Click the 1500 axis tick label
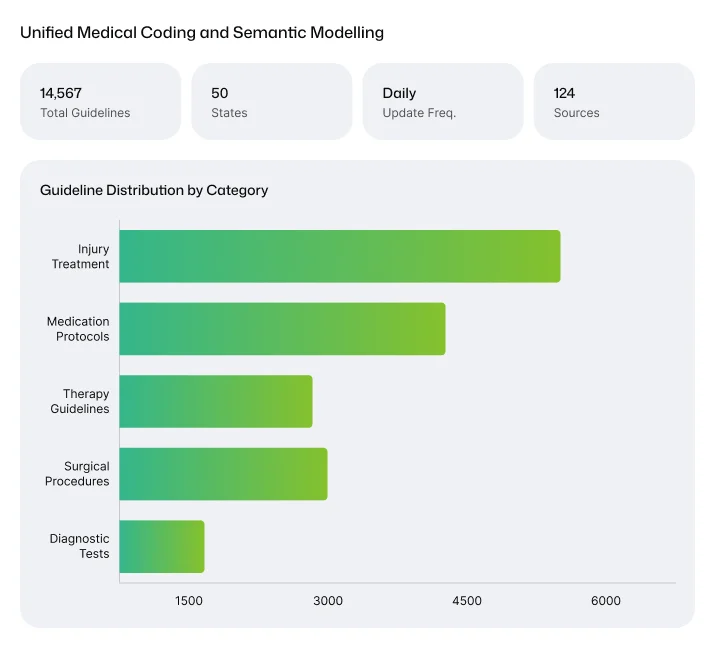The image size is (715, 648). pos(189,601)
